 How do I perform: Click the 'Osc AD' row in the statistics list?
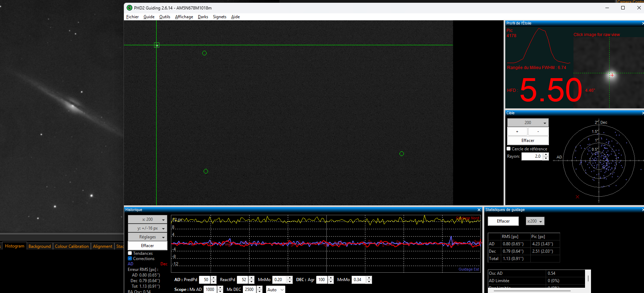(537, 273)
